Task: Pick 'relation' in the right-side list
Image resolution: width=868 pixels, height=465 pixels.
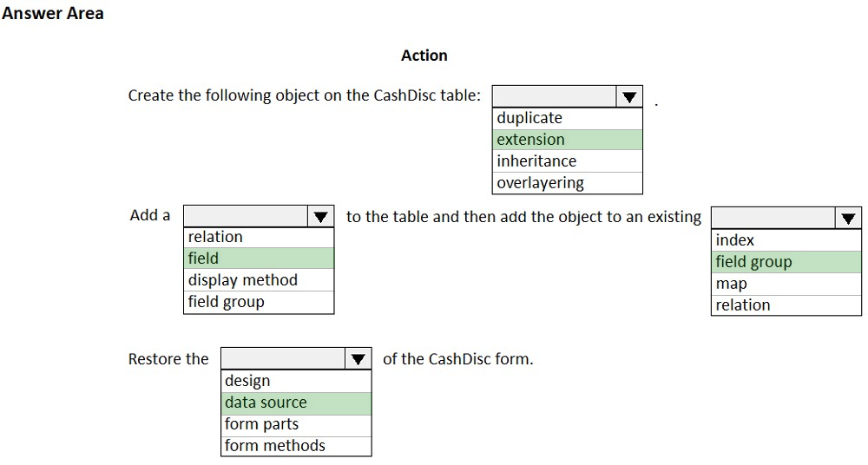Action: (x=786, y=305)
